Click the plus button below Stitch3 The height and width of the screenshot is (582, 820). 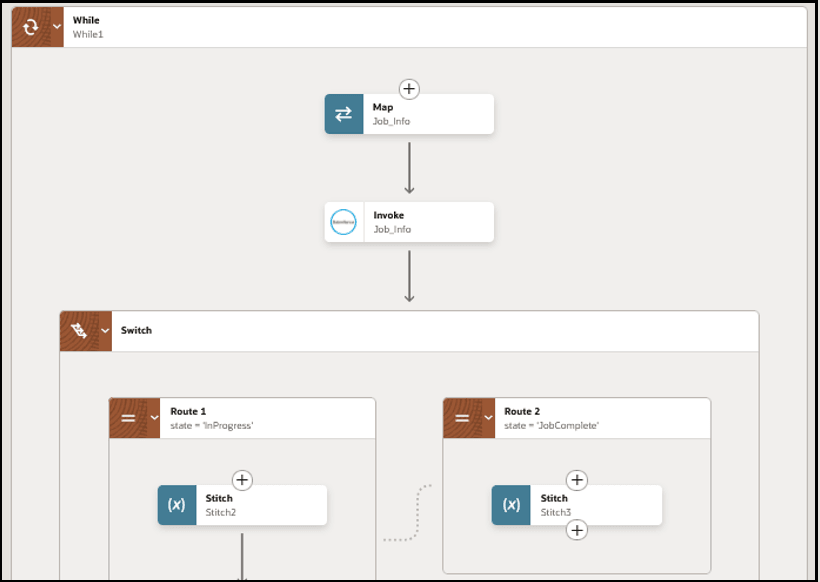(576, 530)
